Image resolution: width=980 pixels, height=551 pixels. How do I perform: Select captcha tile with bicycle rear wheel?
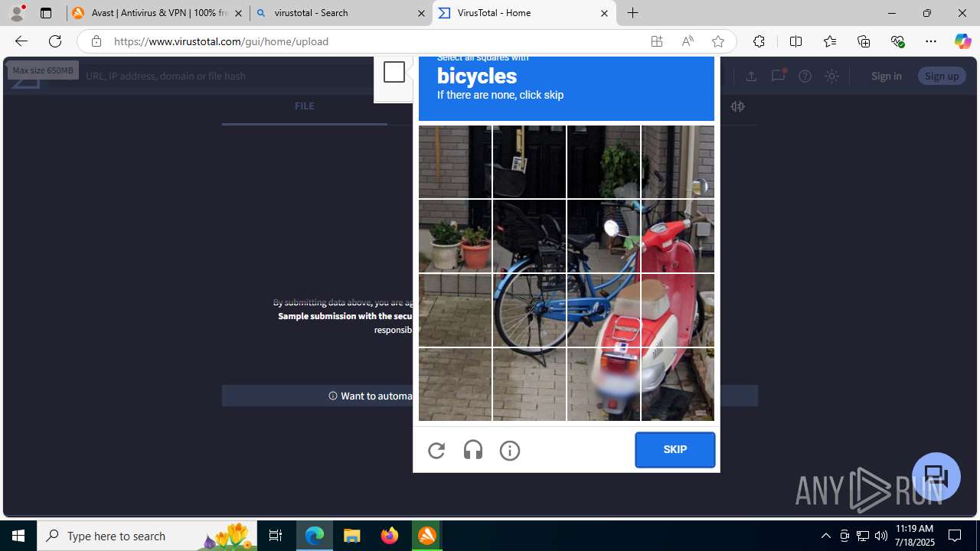coord(529,311)
